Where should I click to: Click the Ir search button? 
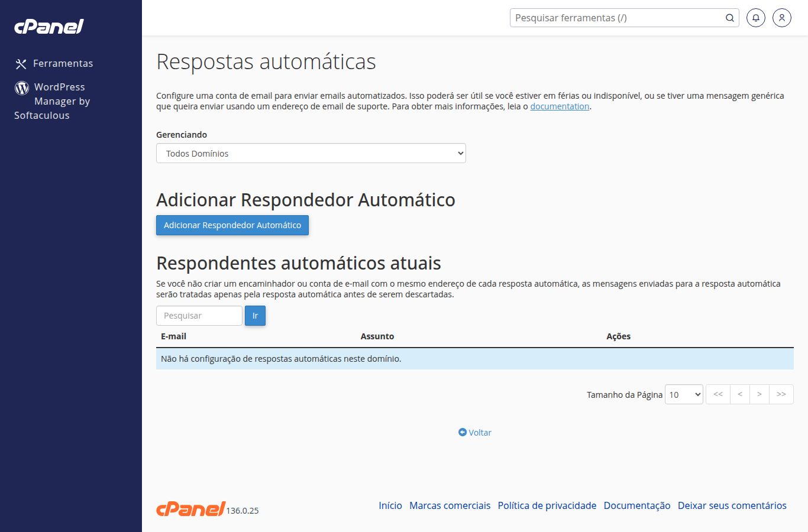click(255, 316)
